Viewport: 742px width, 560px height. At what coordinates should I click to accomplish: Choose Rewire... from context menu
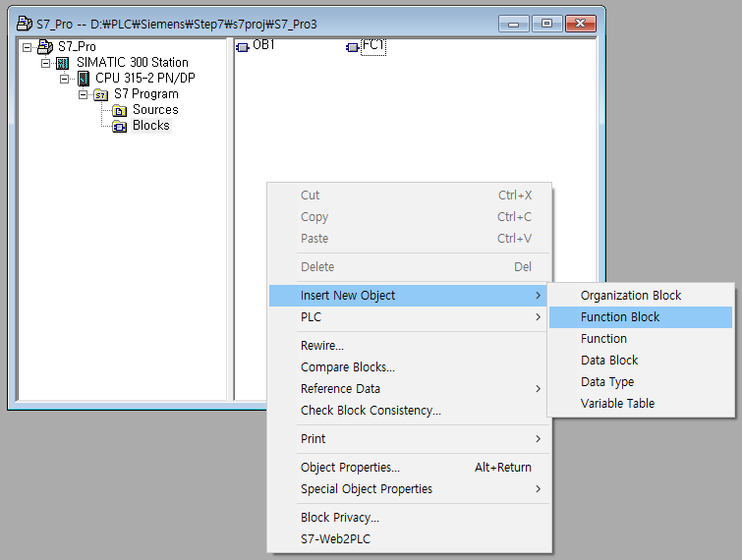(x=408, y=346)
